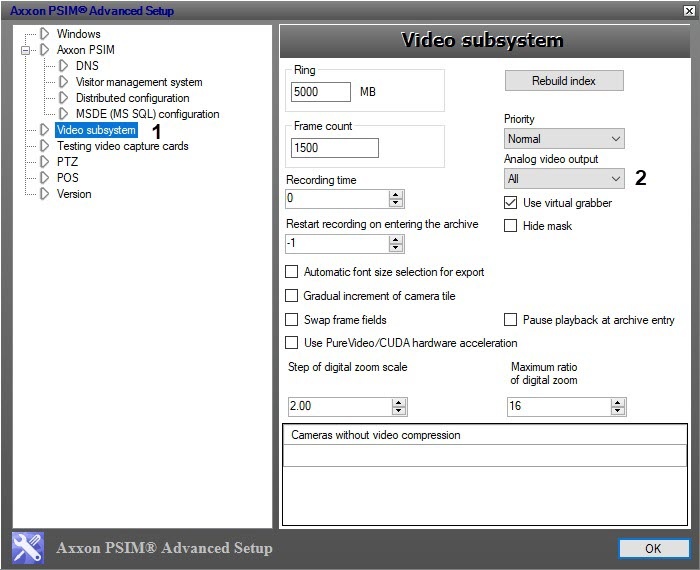Select Distributed configuration tree item

click(133, 98)
